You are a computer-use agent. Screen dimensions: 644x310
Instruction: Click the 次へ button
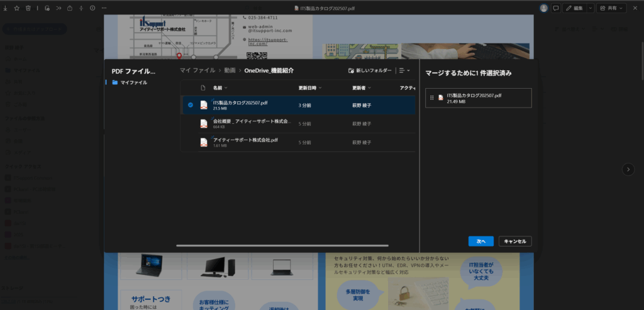[480, 241]
